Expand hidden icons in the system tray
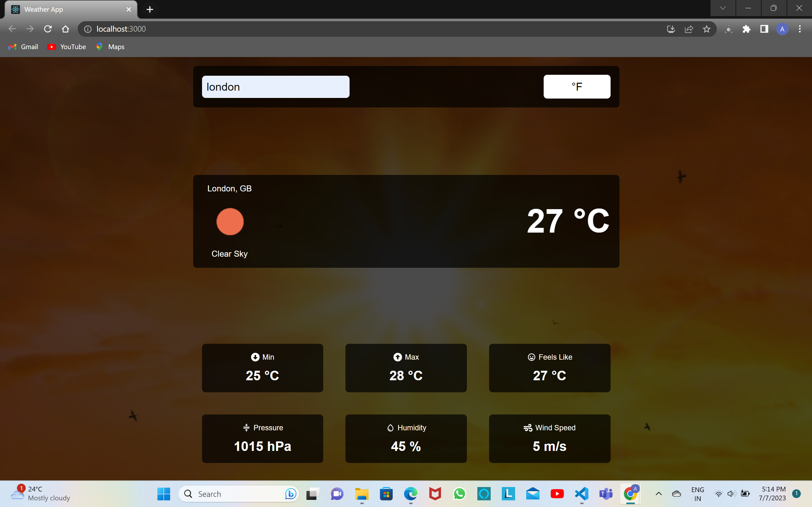 (x=658, y=494)
